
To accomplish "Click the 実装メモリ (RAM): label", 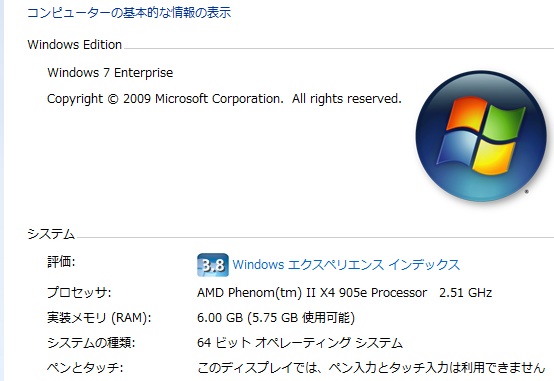I will click(x=99, y=318).
